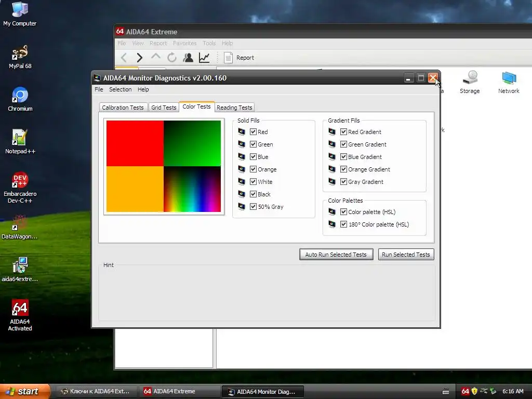Open the Network icon in AIDA64 Extreme
532x399 pixels.
tap(509, 82)
